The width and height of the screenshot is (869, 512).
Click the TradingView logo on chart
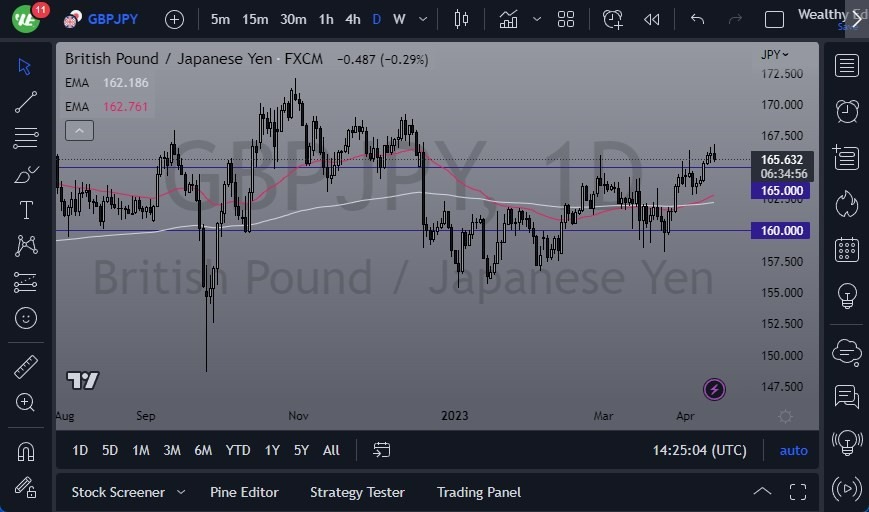coord(83,380)
